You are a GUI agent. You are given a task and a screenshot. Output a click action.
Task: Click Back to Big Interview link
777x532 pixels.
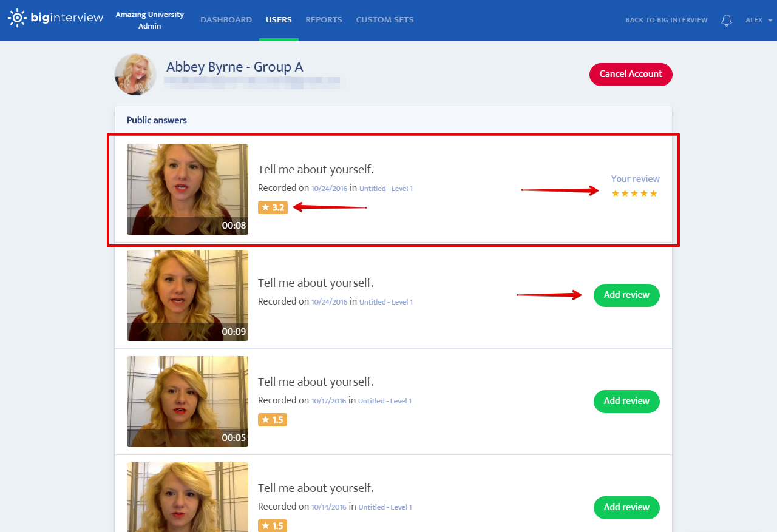point(667,20)
